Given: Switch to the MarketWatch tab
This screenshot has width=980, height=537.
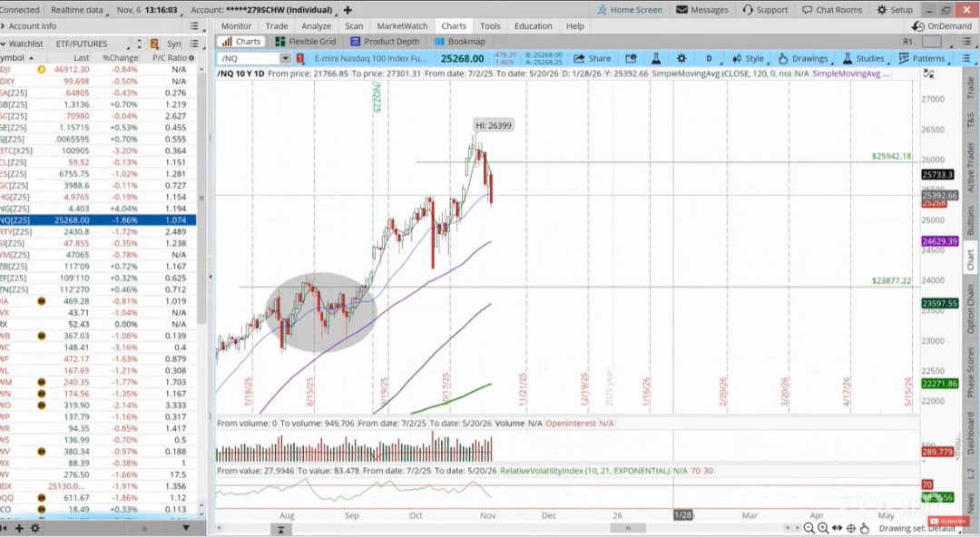Looking at the screenshot, I should 403,26.
